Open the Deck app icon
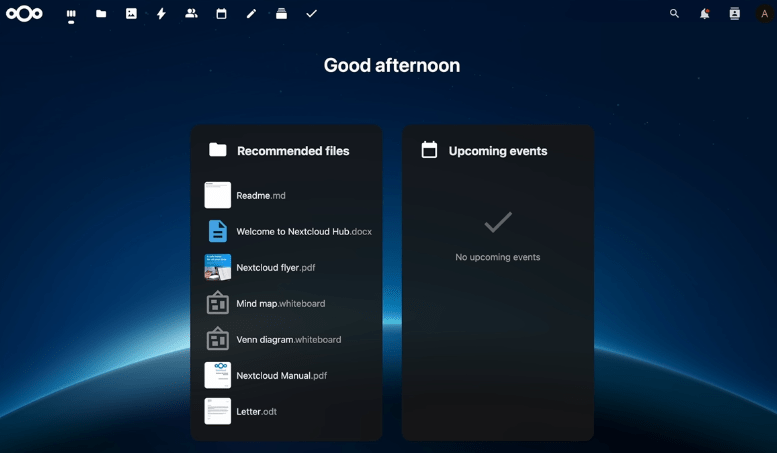Screen dimensions: 777x454 pyautogui.click(x=281, y=14)
